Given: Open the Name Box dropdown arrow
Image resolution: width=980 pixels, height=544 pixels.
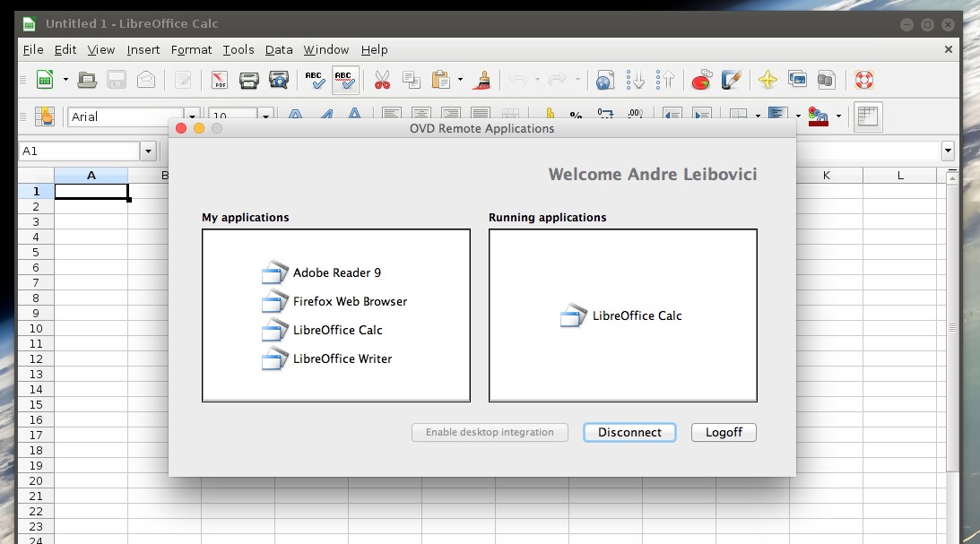Looking at the screenshot, I should coord(148,151).
